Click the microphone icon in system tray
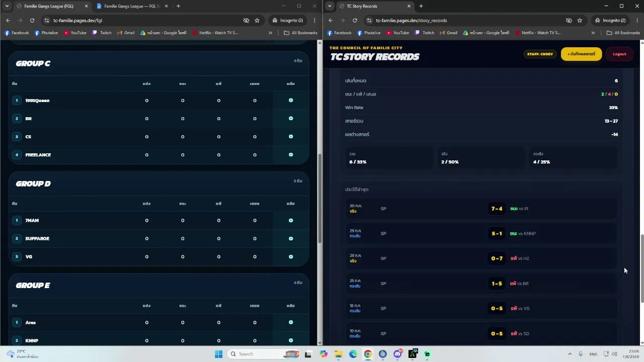The image size is (644, 362). (581, 354)
